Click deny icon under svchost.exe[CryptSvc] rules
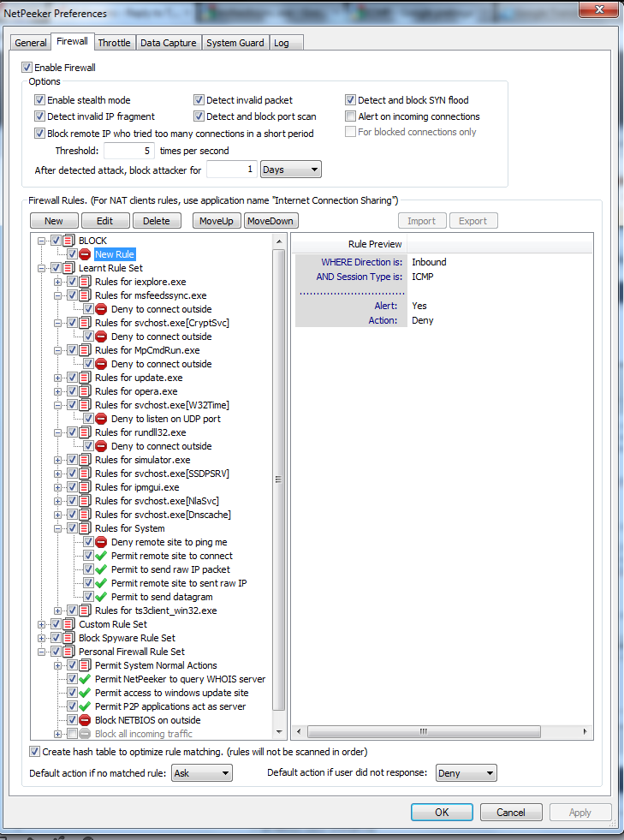The height and width of the screenshot is (840, 624). click(101, 337)
